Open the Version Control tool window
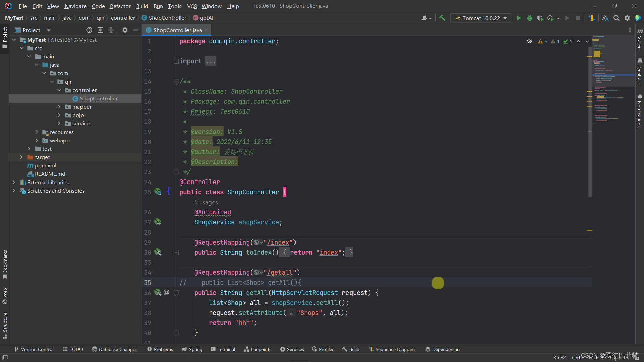Image resolution: width=644 pixels, height=362 pixels. (x=34, y=349)
